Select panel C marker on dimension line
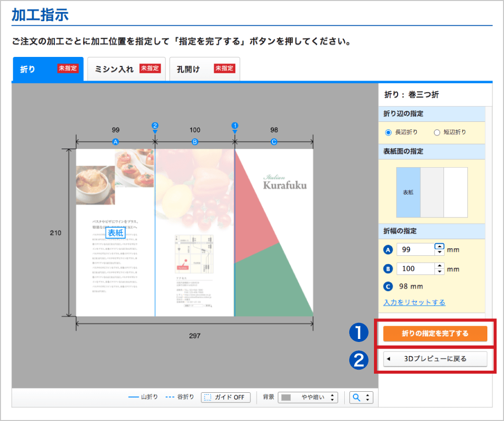Viewport: 504px width, 421px height. [x=274, y=142]
